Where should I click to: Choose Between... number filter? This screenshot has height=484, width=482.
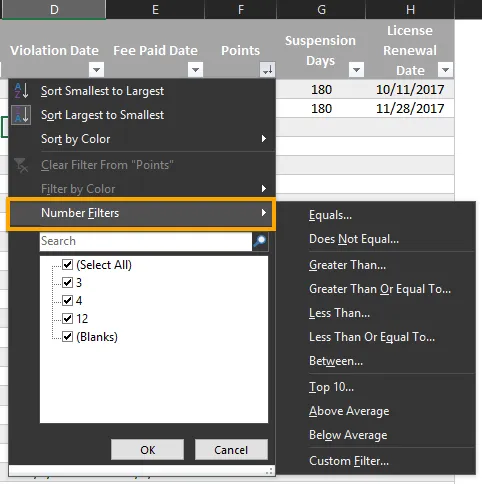click(376, 361)
